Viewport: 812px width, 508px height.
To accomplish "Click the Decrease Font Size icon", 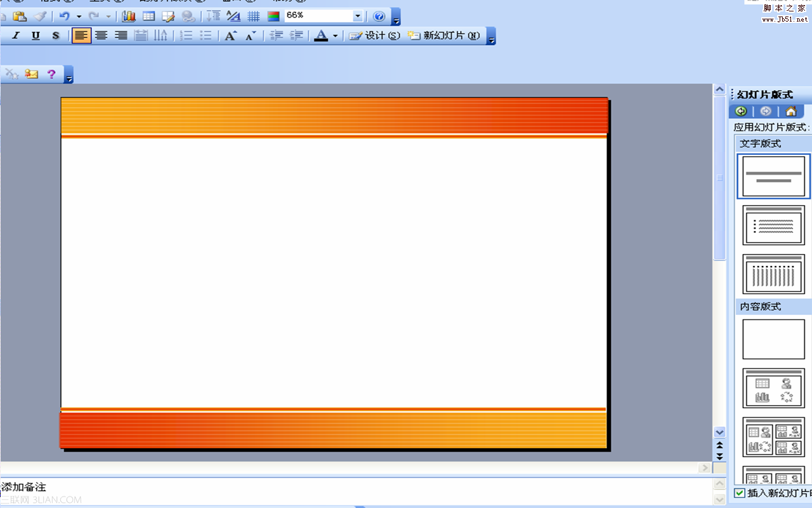I will (251, 36).
